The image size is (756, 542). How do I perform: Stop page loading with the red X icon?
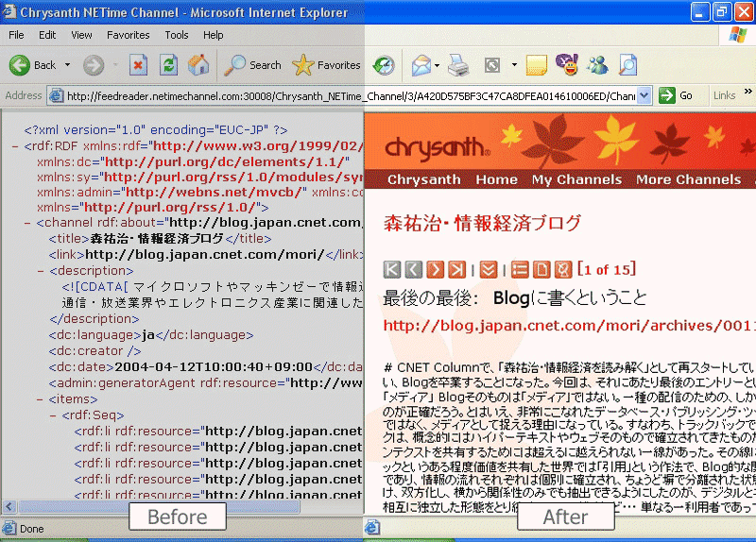pyautogui.click(x=138, y=65)
